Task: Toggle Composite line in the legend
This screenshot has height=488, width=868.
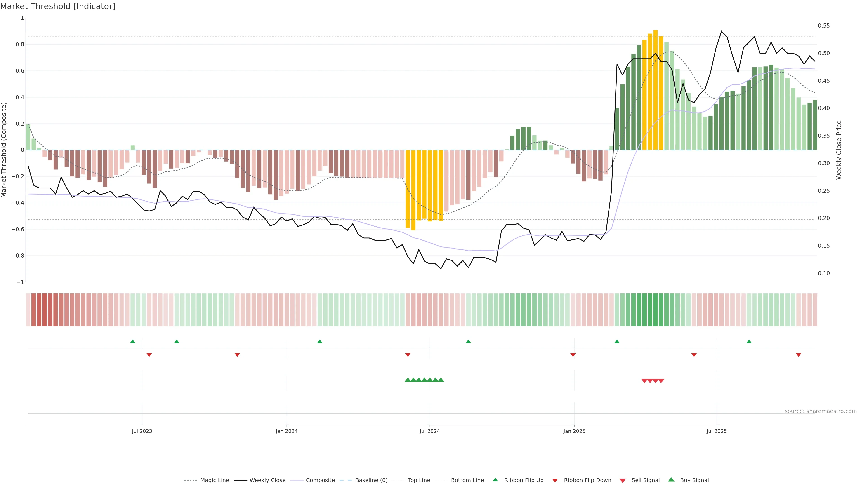Action: pyautogui.click(x=320, y=480)
